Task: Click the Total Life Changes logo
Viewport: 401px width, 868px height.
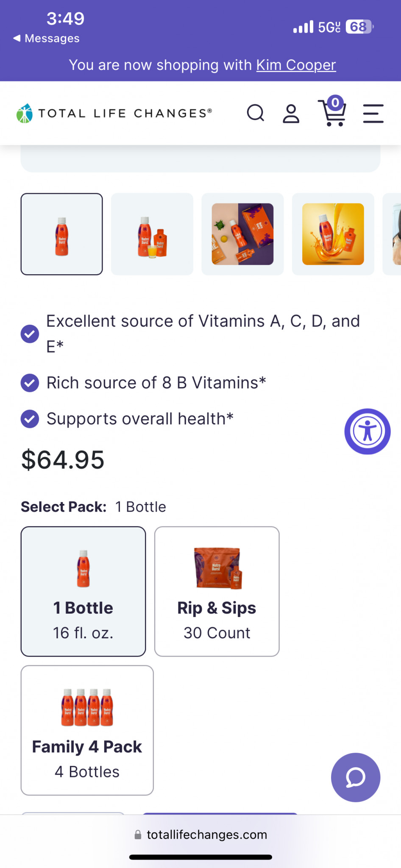Action: coord(114,113)
